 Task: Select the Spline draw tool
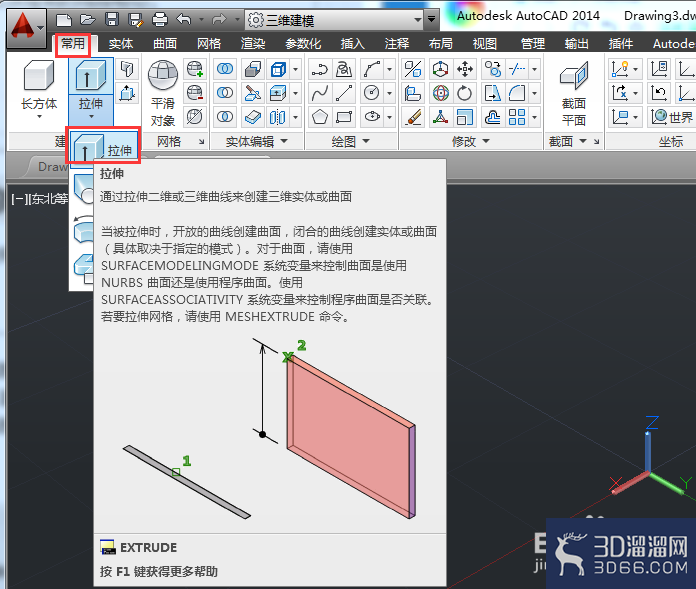(320, 93)
